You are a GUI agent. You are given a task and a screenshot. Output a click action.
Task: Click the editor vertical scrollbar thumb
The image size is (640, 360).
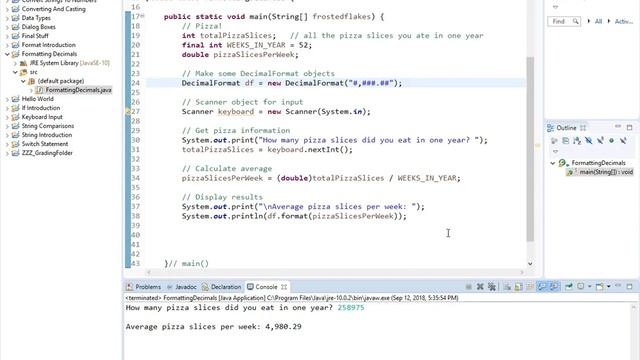[530, 149]
